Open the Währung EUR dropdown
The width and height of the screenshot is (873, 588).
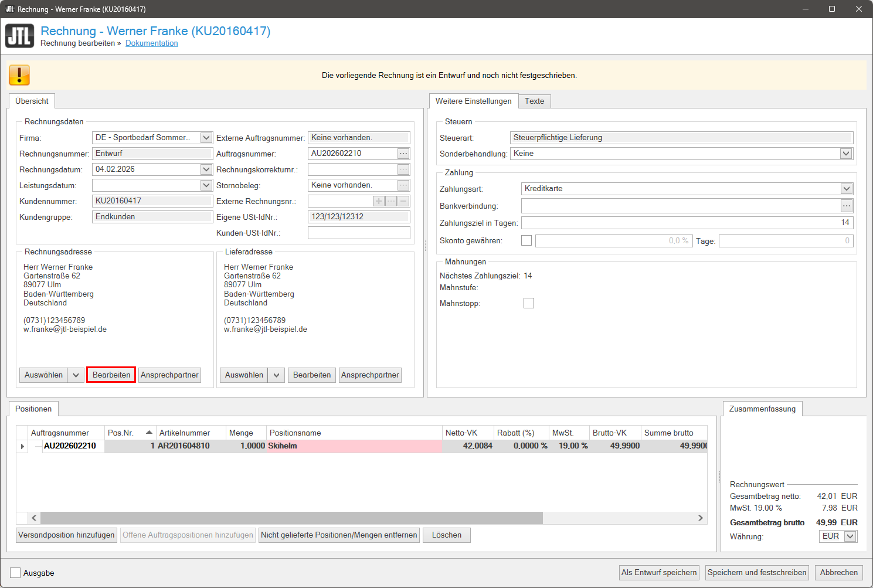850,536
